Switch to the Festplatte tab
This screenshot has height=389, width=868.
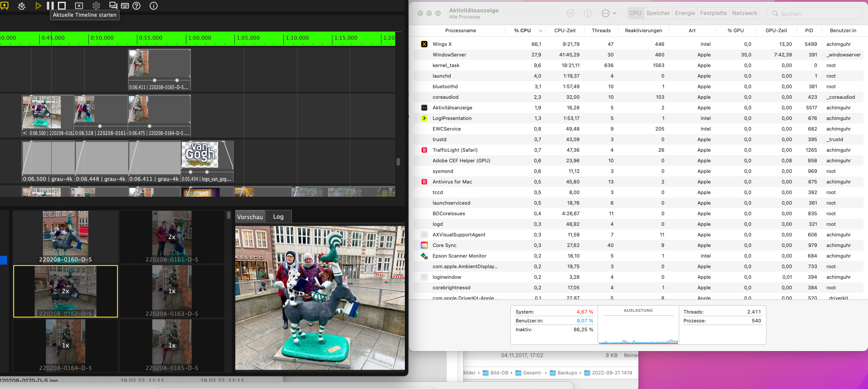pyautogui.click(x=713, y=13)
